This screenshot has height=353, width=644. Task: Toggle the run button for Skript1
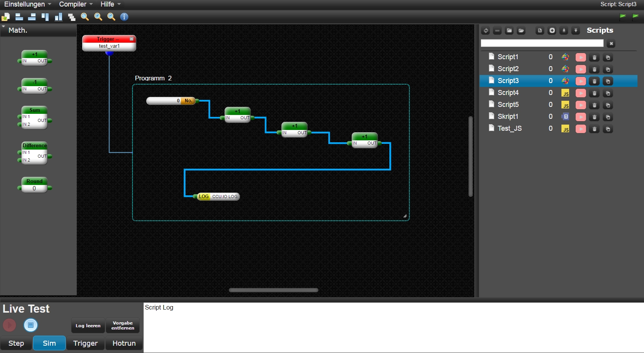coord(581,117)
